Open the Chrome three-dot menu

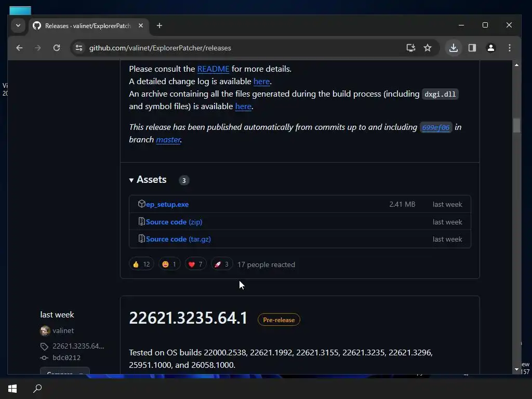pyautogui.click(x=509, y=48)
